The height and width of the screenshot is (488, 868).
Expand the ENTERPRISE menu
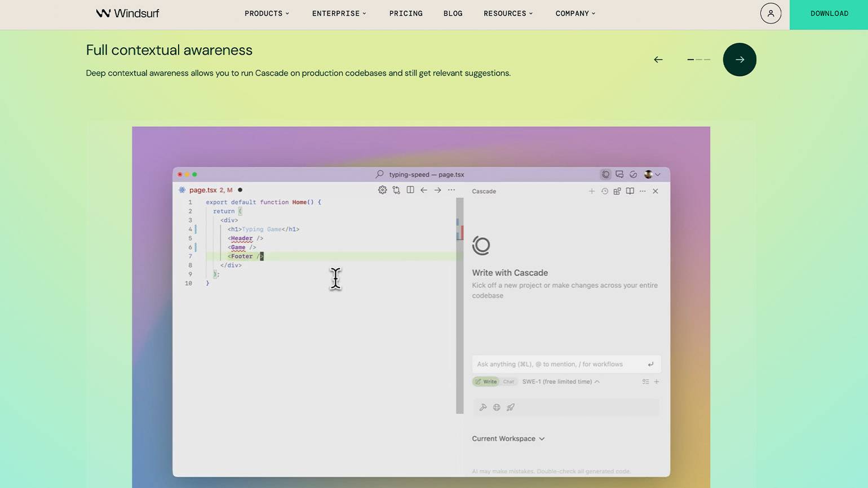[x=339, y=14]
